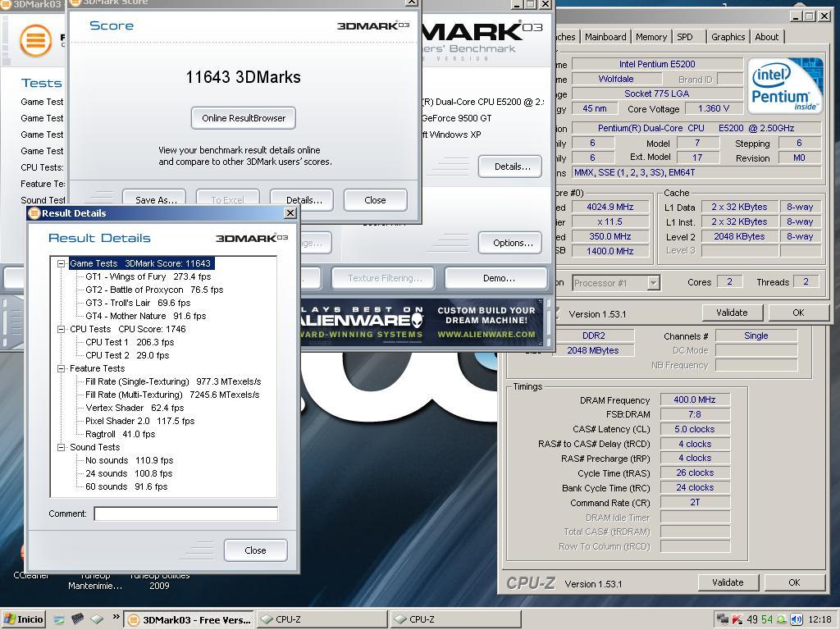
Task: Click Validate in upper CPU-Z window
Action: [x=732, y=313]
